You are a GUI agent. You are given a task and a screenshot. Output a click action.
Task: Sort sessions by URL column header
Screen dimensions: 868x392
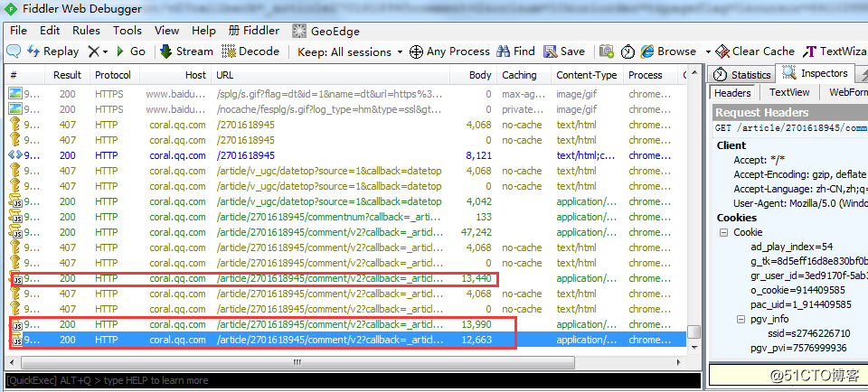point(331,75)
